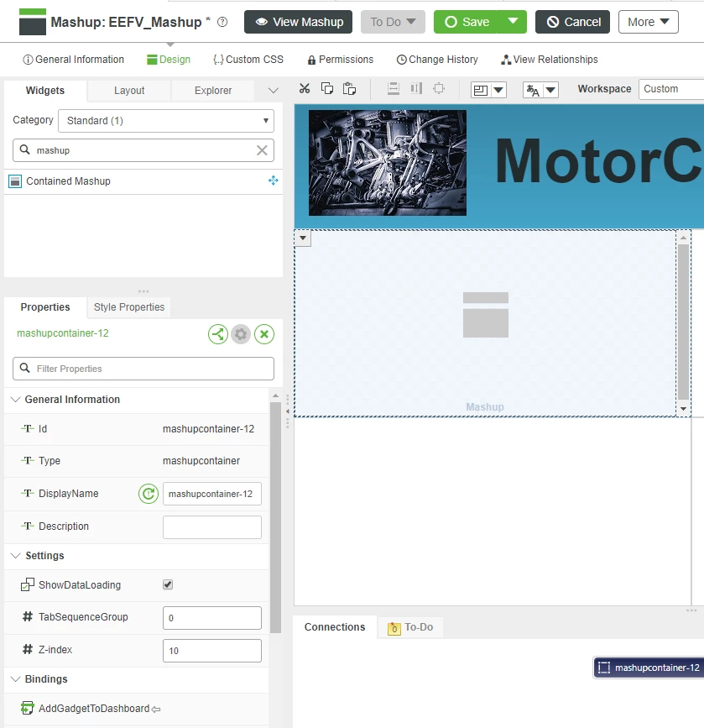Switch to the Layout tab
Screen dimensions: 704x728
click(128, 90)
